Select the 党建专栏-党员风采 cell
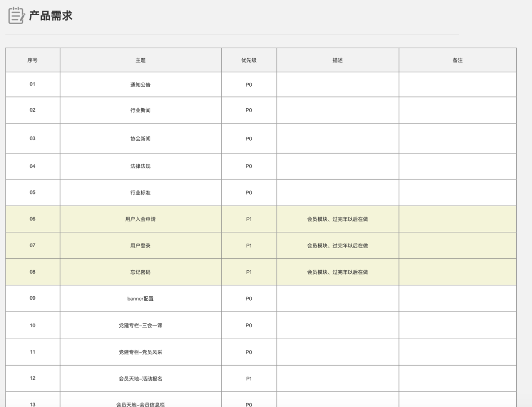This screenshot has width=532, height=407. (x=140, y=352)
